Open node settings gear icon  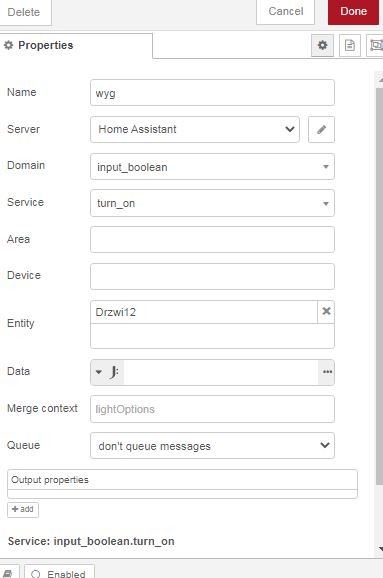pyautogui.click(x=323, y=45)
